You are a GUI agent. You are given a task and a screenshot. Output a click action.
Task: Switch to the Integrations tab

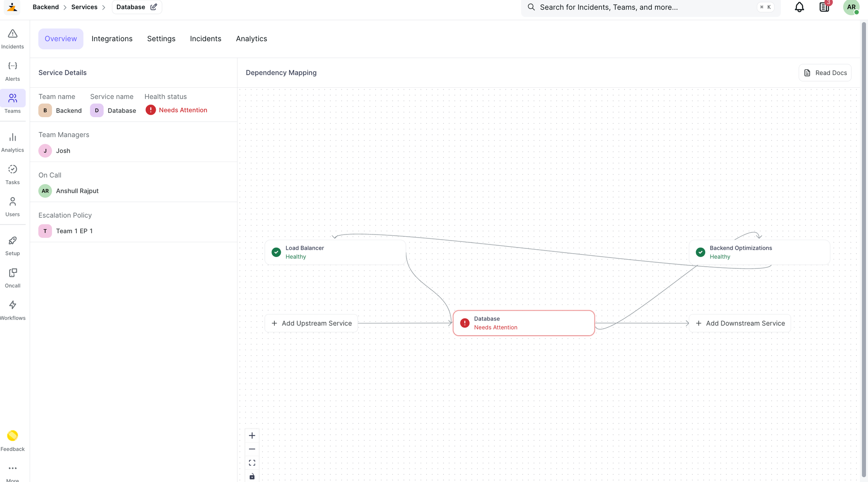[x=112, y=39]
